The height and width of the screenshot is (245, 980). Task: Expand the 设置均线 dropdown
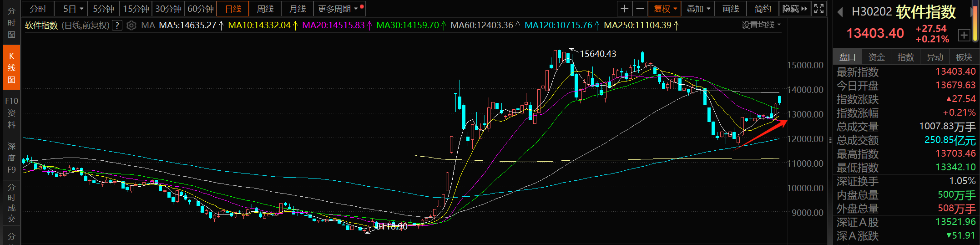pyautogui.click(x=761, y=25)
